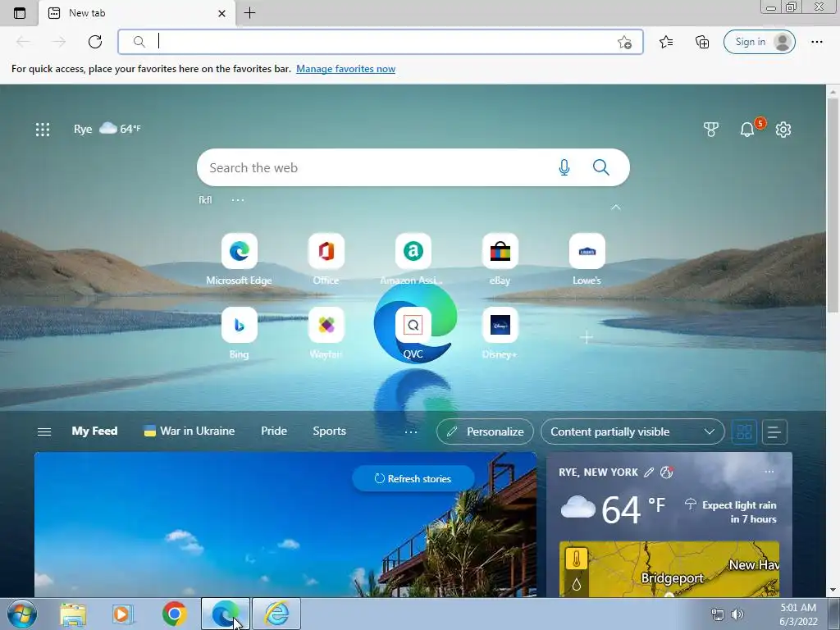Show more feed topics ellipsis

(x=410, y=431)
